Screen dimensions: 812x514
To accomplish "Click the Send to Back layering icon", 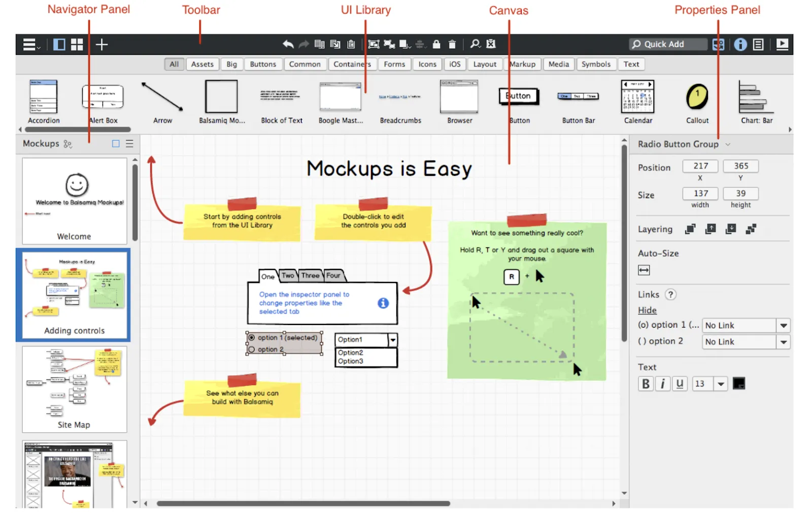I will (751, 229).
